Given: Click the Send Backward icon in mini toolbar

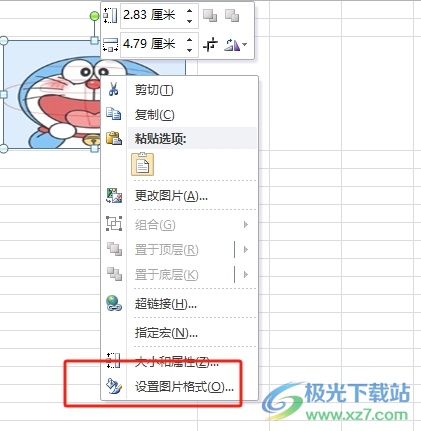Looking at the screenshot, I should 232,16.
